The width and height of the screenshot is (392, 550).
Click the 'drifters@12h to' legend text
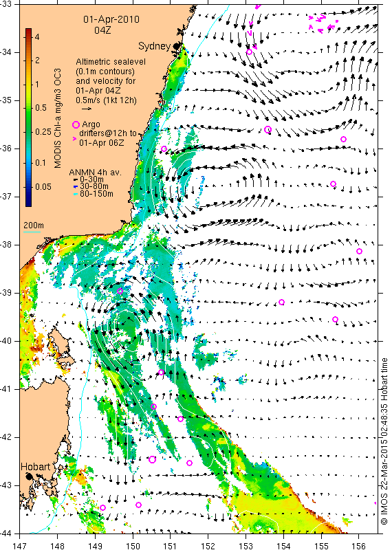click(x=108, y=133)
